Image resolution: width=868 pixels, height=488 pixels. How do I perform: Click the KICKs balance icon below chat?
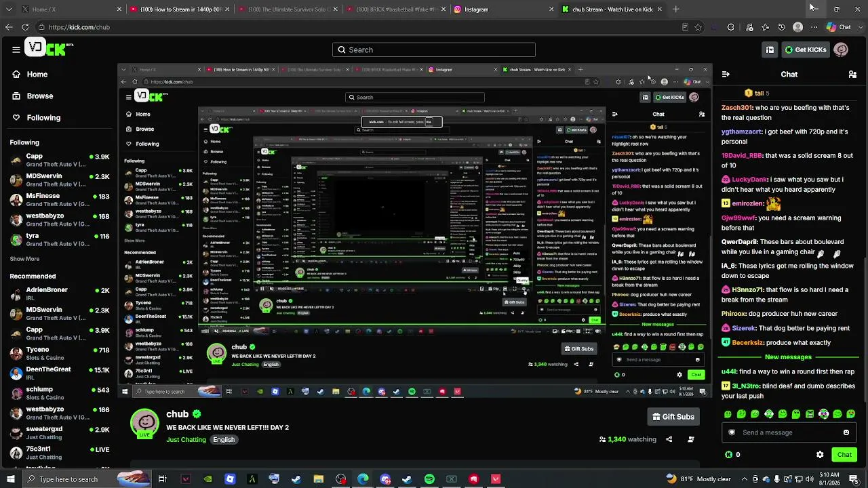pyautogui.click(x=729, y=455)
